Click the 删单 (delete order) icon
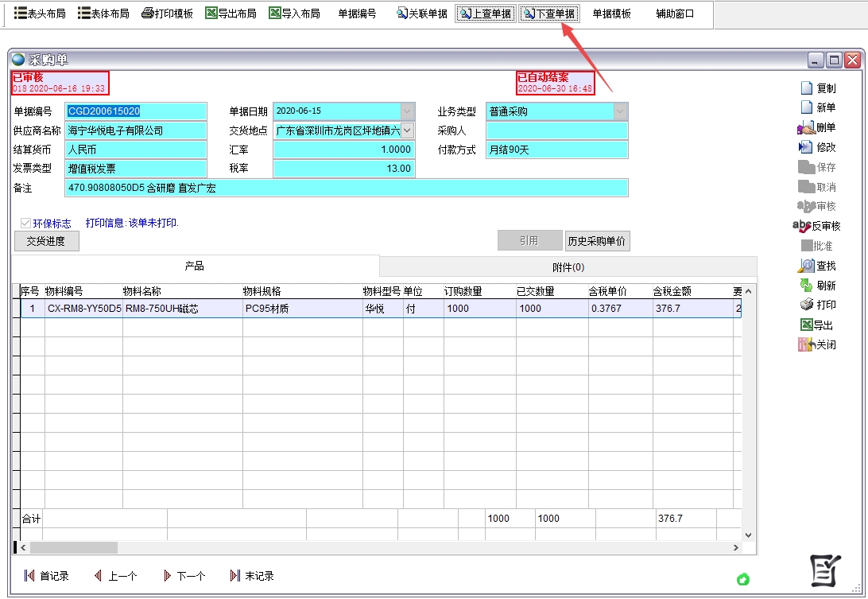Screen dimensions: 868x599 [x=806, y=127]
